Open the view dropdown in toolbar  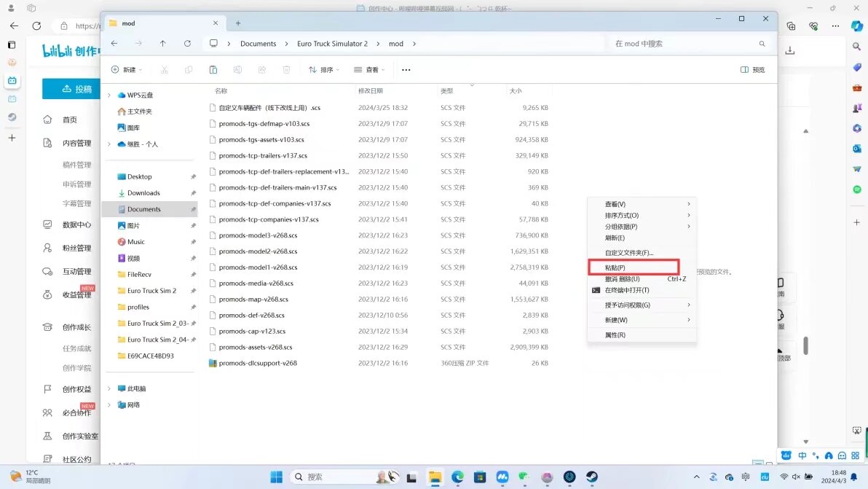click(369, 70)
